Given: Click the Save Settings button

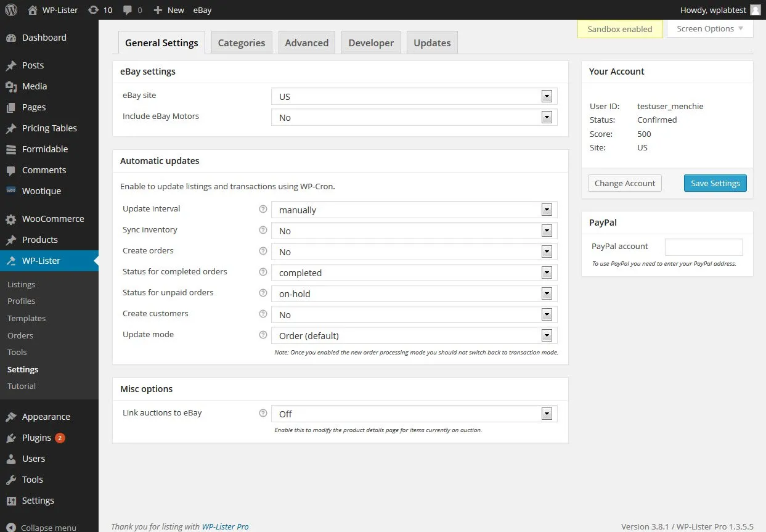Looking at the screenshot, I should (715, 183).
